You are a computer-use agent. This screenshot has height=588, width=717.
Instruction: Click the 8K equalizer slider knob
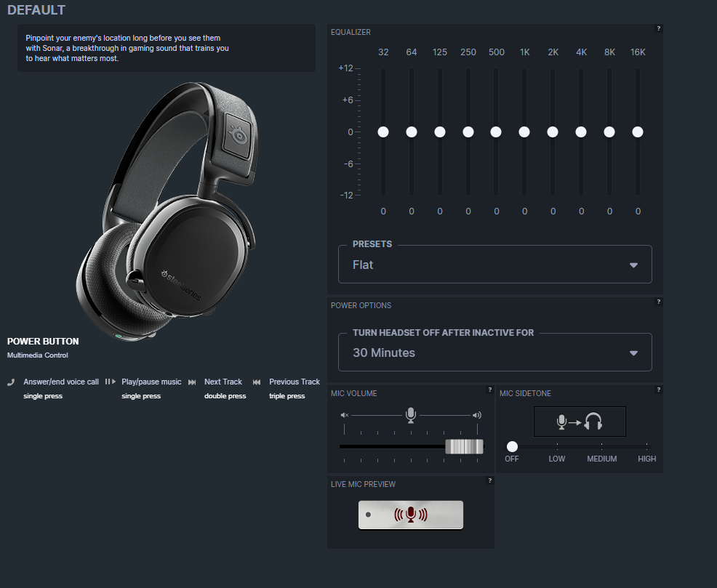(x=609, y=132)
